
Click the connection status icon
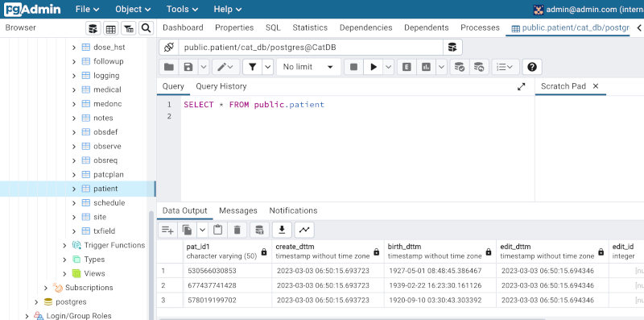pyautogui.click(x=169, y=48)
